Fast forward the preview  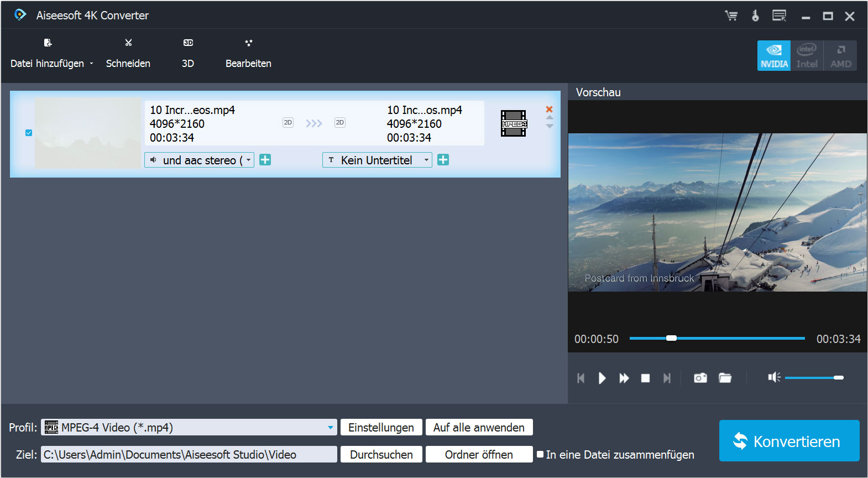tap(624, 378)
